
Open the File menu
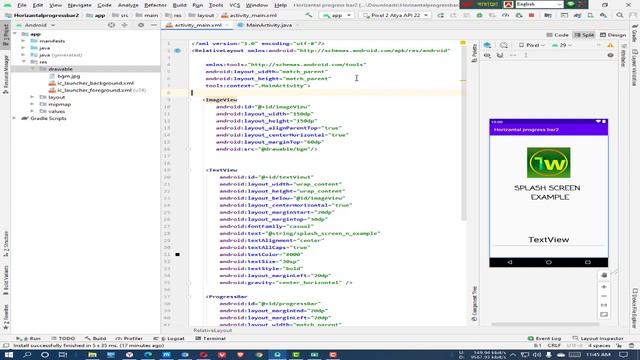coord(22,5)
